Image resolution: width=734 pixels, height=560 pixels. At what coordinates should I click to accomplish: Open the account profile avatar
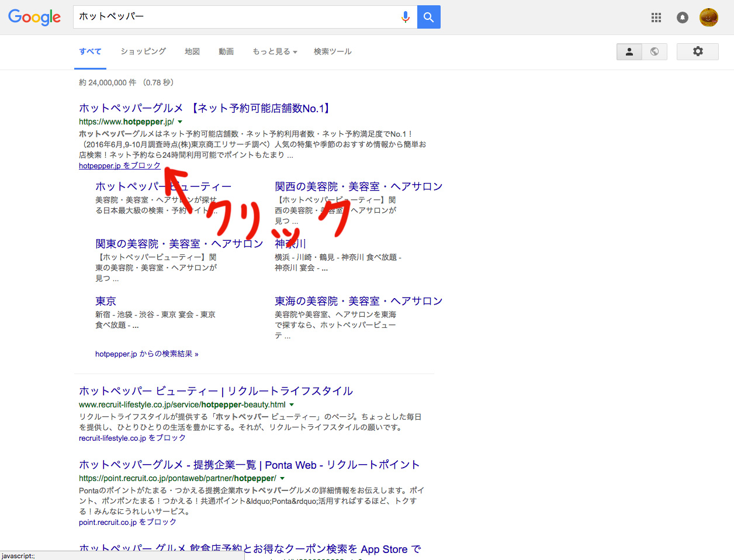pyautogui.click(x=709, y=18)
